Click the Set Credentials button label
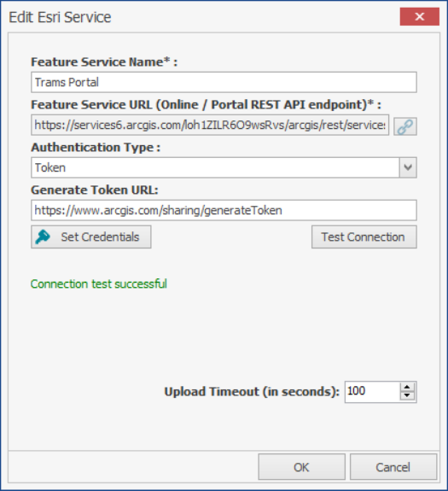Image resolution: width=448 pixels, height=491 pixels. click(100, 237)
